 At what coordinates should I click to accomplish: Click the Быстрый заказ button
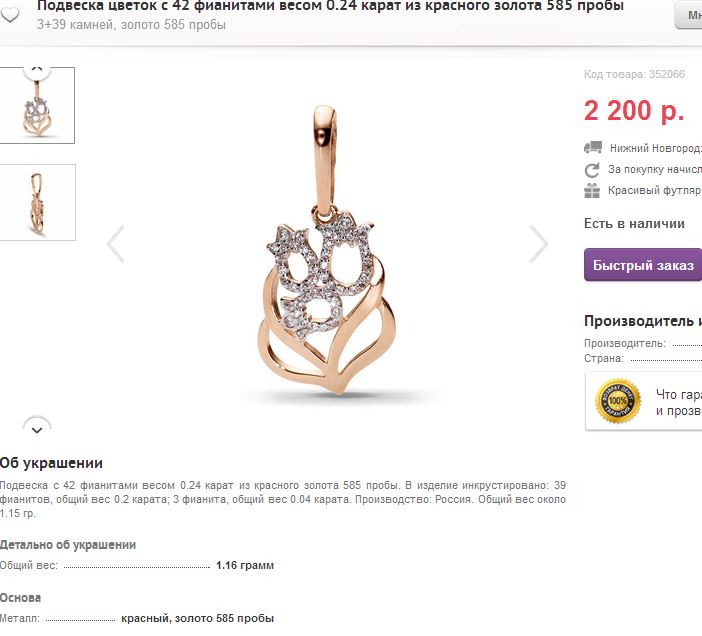coord(643,265)
